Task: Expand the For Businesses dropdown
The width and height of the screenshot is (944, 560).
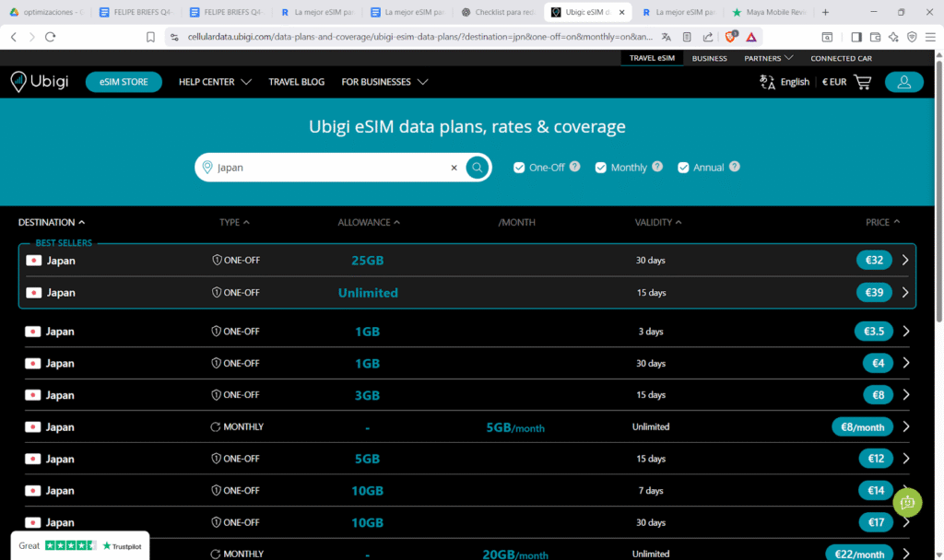Action: 384,82
